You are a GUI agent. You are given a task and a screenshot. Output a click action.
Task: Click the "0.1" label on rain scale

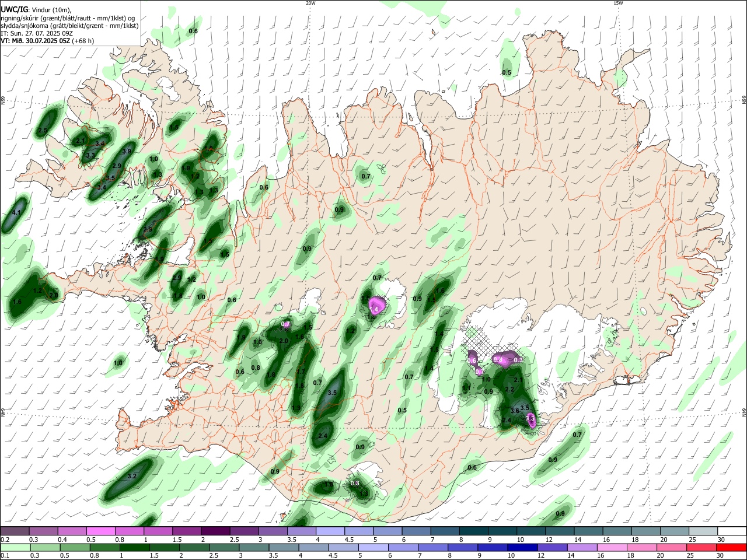click(x=5, y=556)
